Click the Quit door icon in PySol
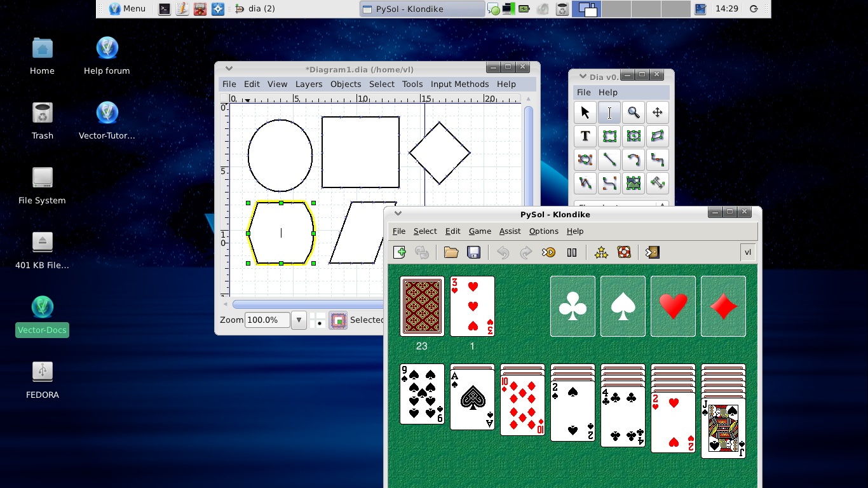Image resolution: width=868 pixels, height=488 pixels. 652,252
